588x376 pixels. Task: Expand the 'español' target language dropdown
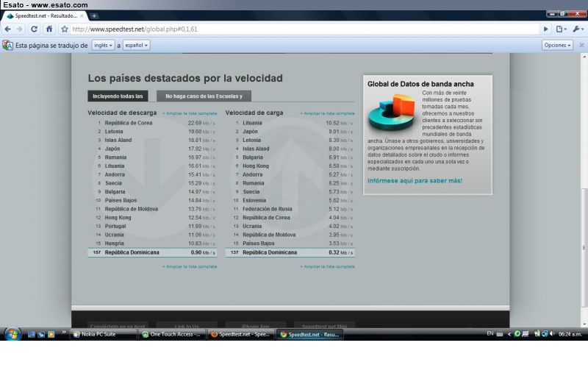tap(136, 45)
